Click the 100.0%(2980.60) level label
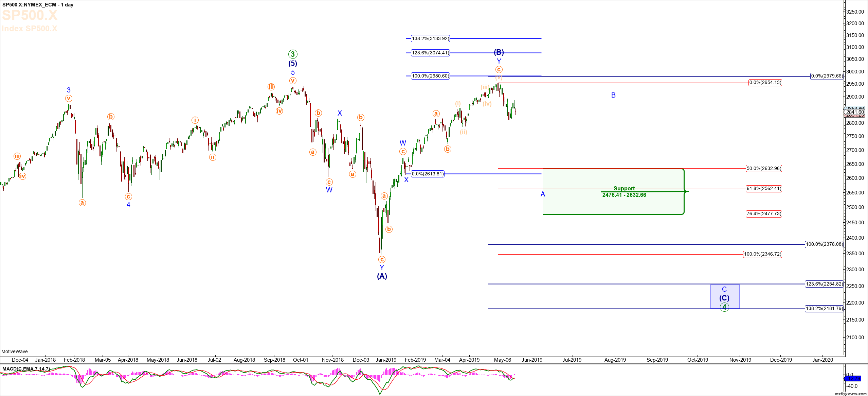This screenshot has height=396, width=868. 430,76
